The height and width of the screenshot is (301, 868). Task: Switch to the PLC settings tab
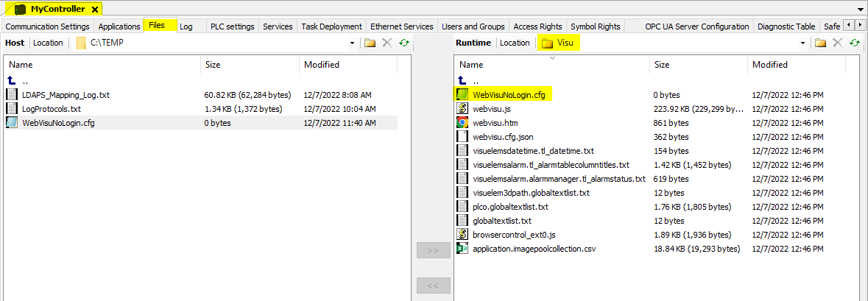coord(233,26)
